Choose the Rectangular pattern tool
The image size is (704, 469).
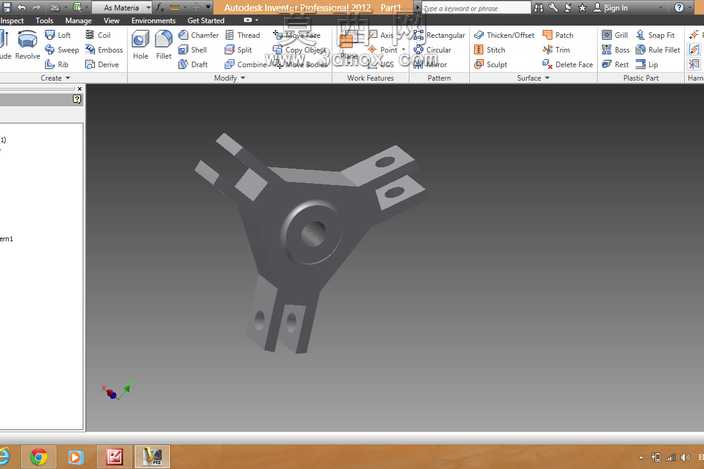(x=439, y=35)
